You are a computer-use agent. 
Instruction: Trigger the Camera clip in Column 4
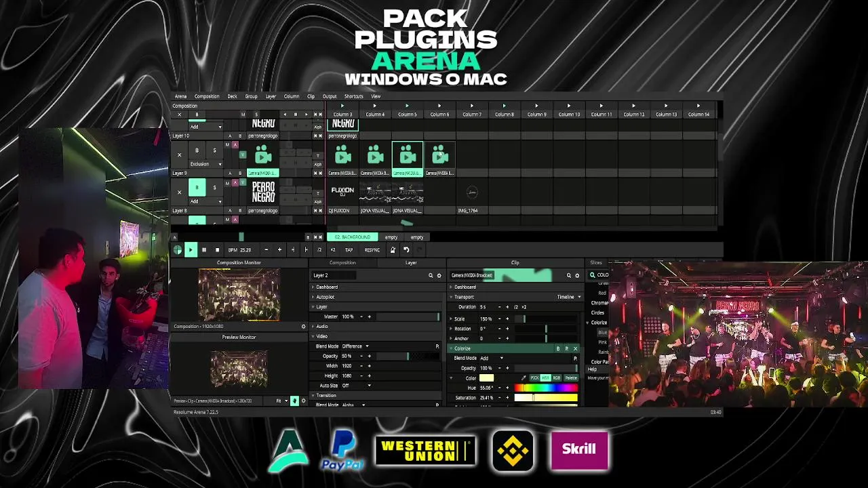coord(375,156)
